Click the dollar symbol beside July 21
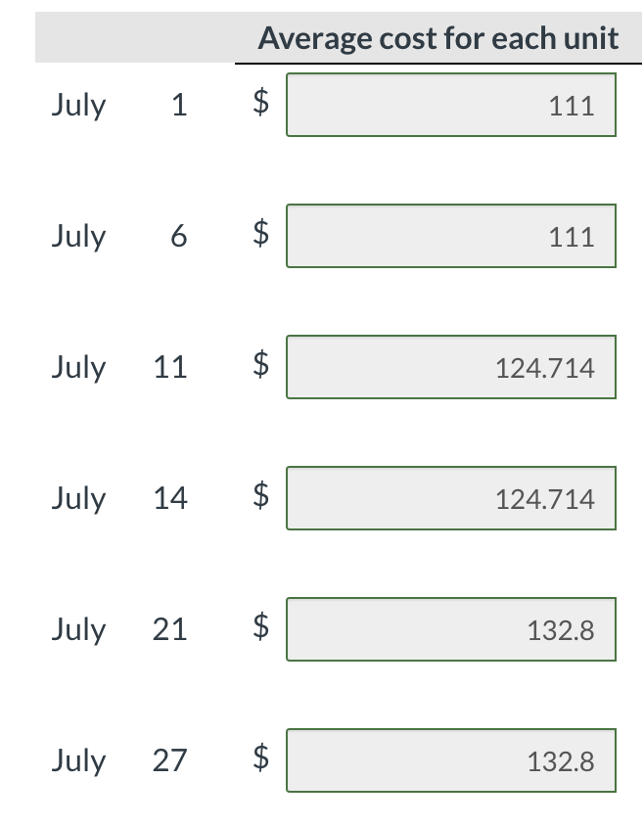This screenshot has height=826, width=644. 259,629
